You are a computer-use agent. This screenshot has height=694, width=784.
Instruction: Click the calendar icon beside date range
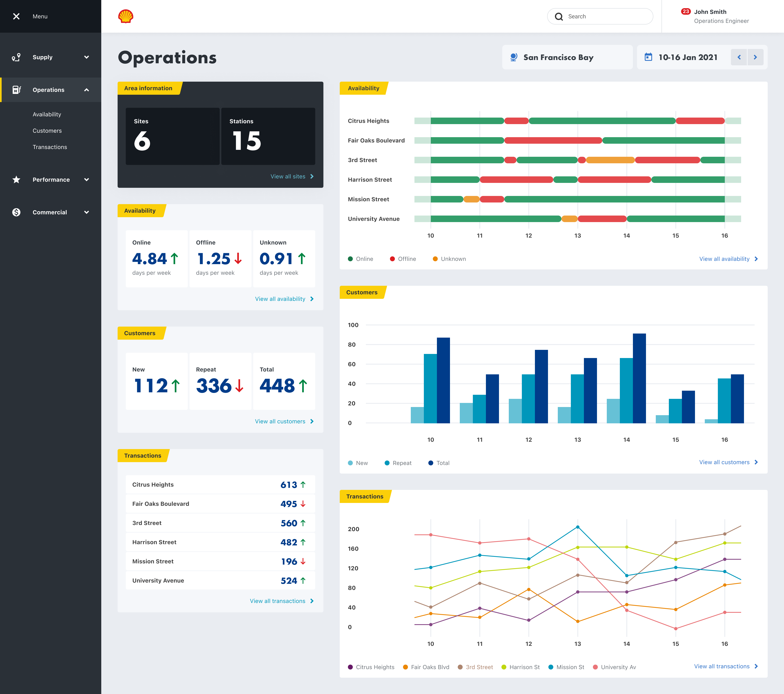pyautogui.click(x=648, y=57)
